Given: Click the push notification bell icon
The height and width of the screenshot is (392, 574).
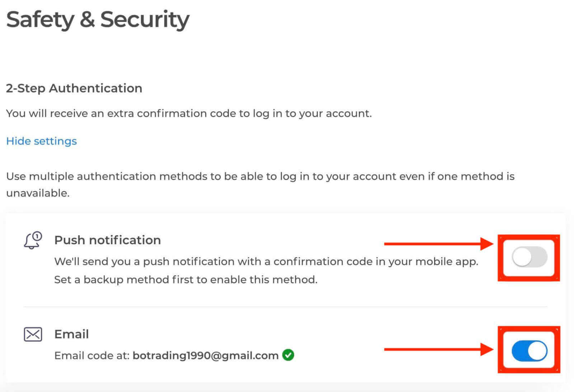Looking at the screenshot, I should tap(33, 240).
